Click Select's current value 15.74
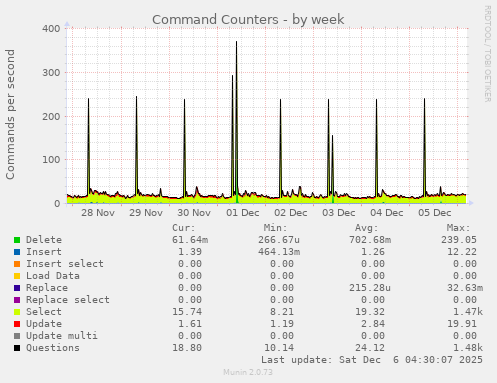Image resolution: width=497 pixels, height=383 pixels. (187, 312)
